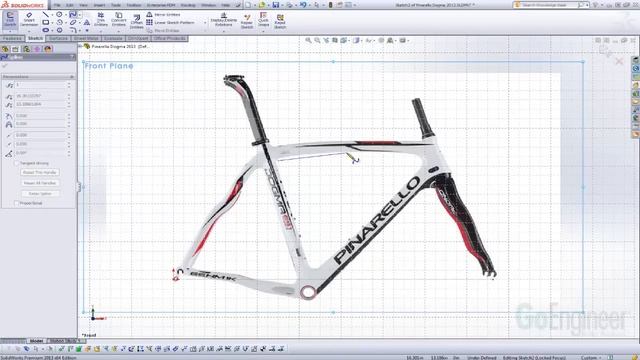The height and width of the screenshot is (360, 640).
Task: Open the Circle tool dropdown arrow
Action: (66, 14)
